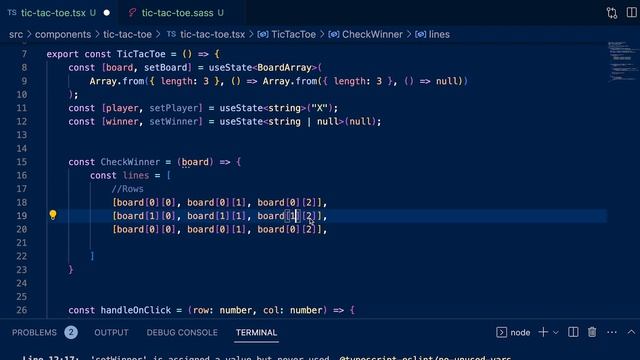
Task: Click the TS icon in breadcrumb
Action: click(171, 34)
